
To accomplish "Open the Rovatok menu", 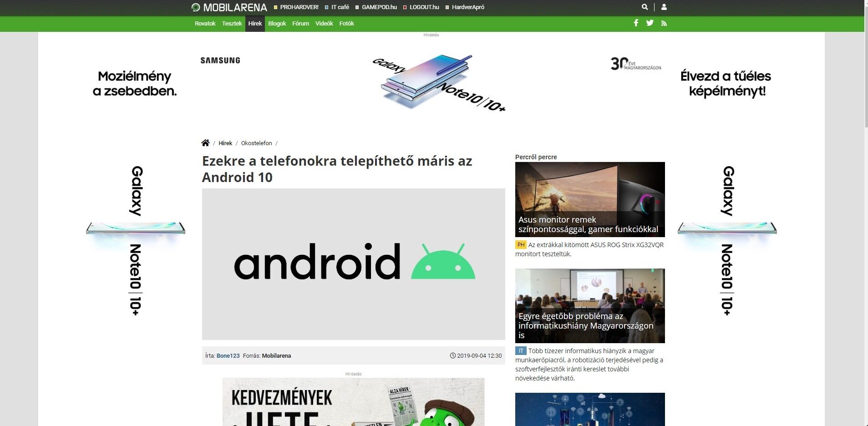I will tap(205, 24).
